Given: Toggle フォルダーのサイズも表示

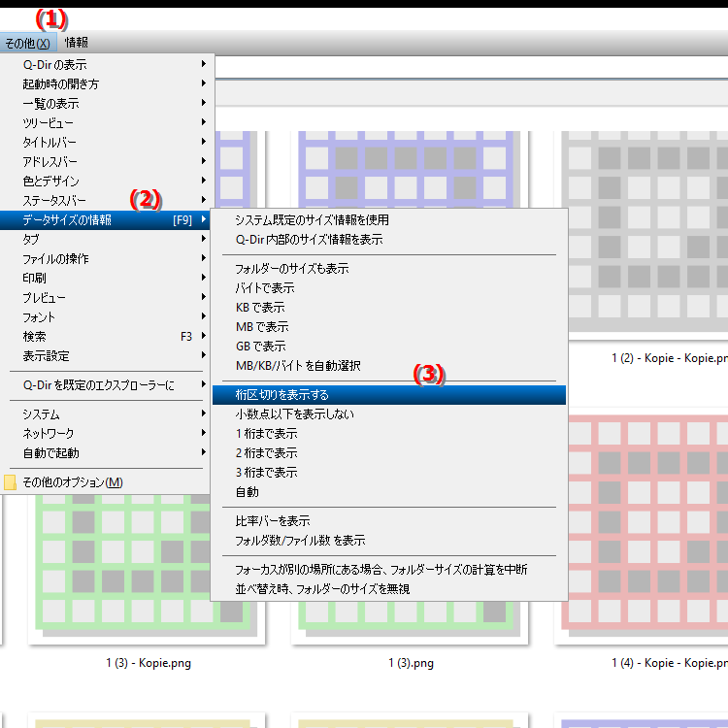Looking at the screenshot, I should (x=389, y=268).
